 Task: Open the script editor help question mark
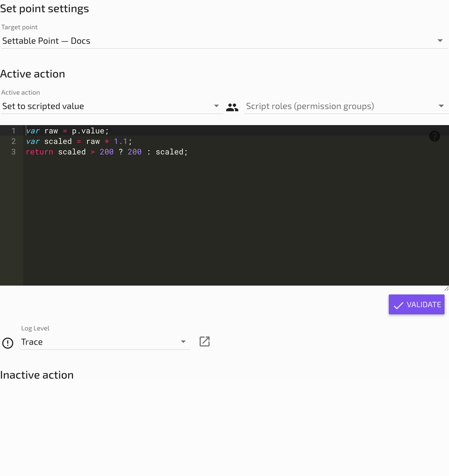435,136
